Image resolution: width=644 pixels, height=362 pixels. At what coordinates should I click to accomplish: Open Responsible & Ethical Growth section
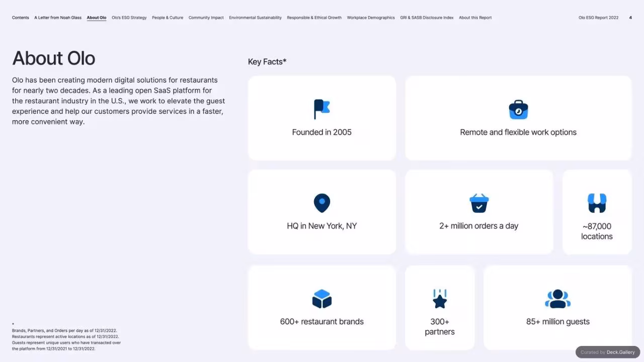coord(314,18)
